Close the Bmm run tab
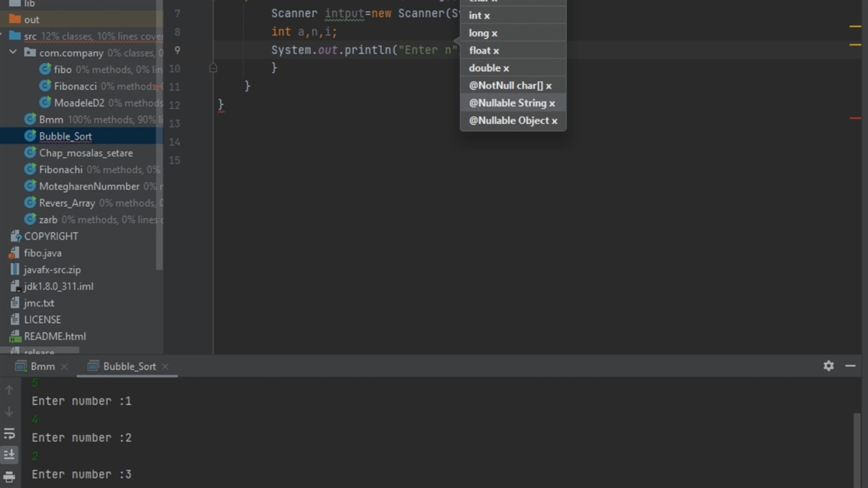This screenshot has height=488, width=868. coord(64,367)
